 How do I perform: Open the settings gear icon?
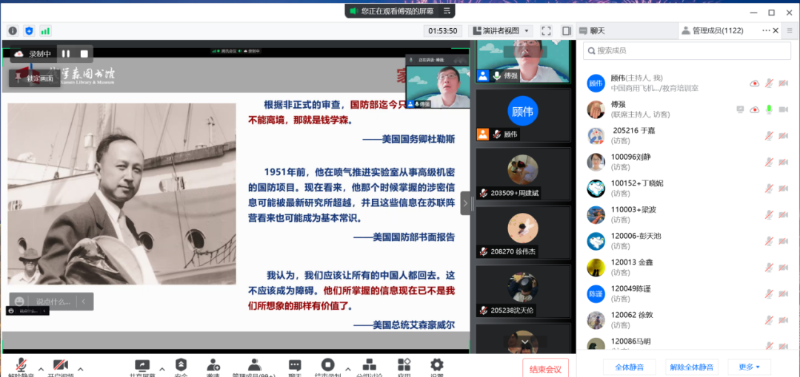pos(436,365)
